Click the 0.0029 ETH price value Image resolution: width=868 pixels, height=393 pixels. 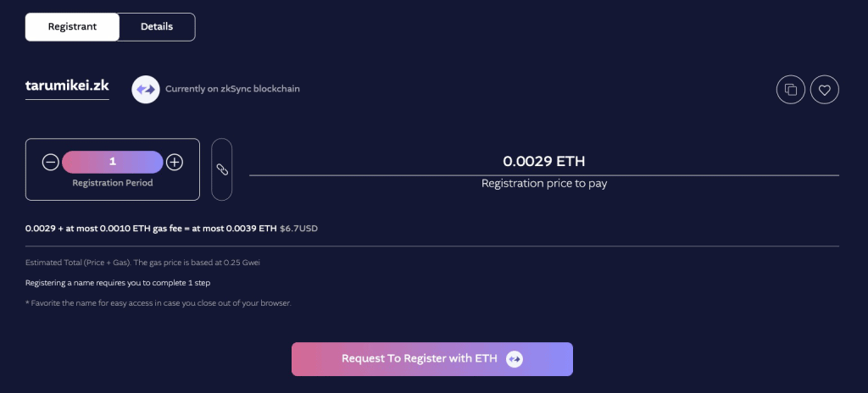544,161
